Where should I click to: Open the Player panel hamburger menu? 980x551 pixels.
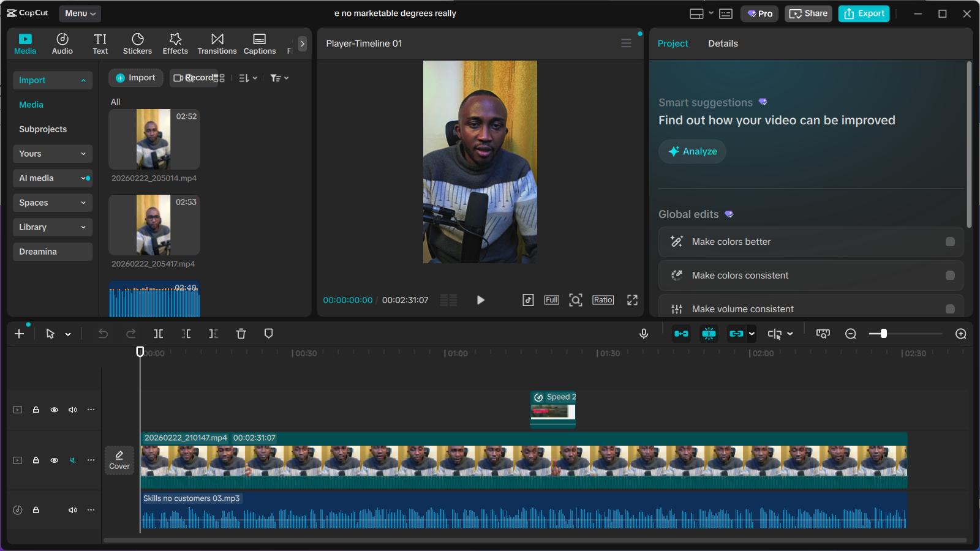tap(626, 43)
